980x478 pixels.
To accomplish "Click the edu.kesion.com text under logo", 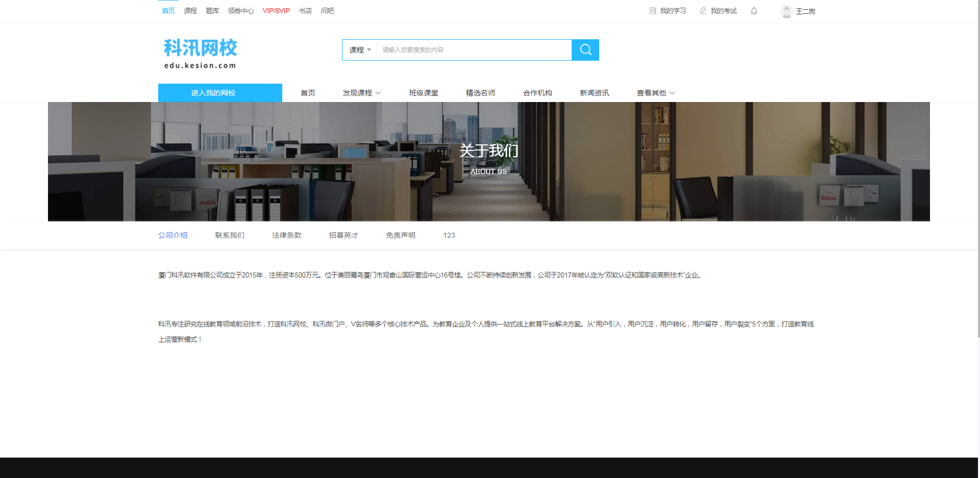I will [200, 65].
